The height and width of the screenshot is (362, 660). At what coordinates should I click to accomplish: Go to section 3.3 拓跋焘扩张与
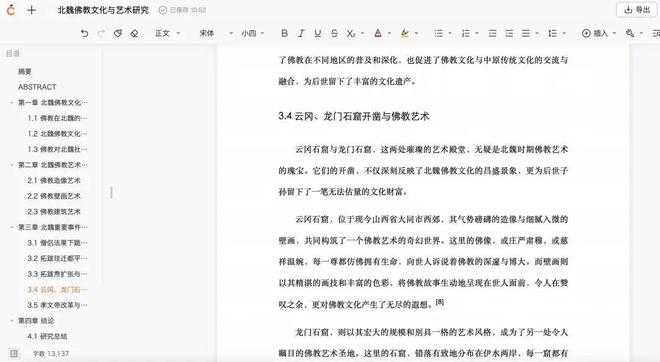tap(58, 274)
